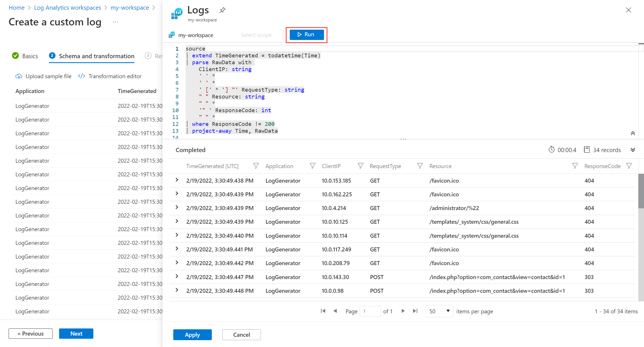Filter the RequestType column
The height and width of the screenshot is (347, 644).
pos(420,166)
